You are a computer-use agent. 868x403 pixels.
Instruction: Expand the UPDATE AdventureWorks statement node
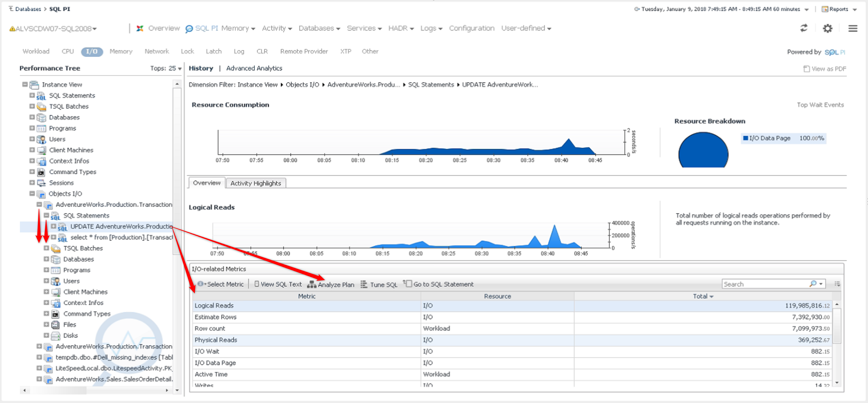click(53, 226)
